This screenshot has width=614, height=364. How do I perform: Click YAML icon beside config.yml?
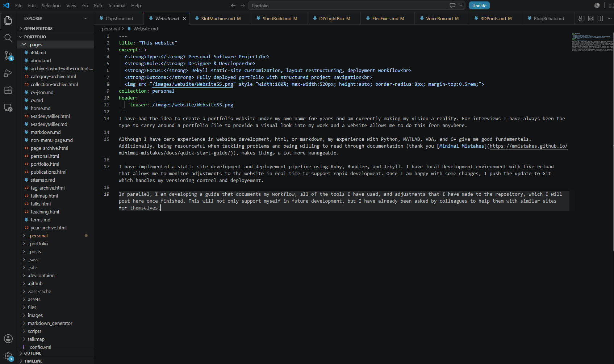[x=24, y=347]
